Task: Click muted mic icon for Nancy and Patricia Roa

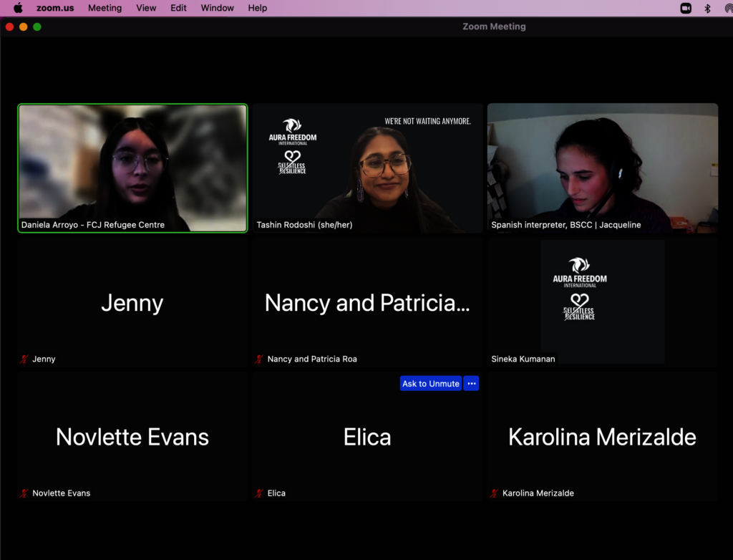Action: coord(259,359)
